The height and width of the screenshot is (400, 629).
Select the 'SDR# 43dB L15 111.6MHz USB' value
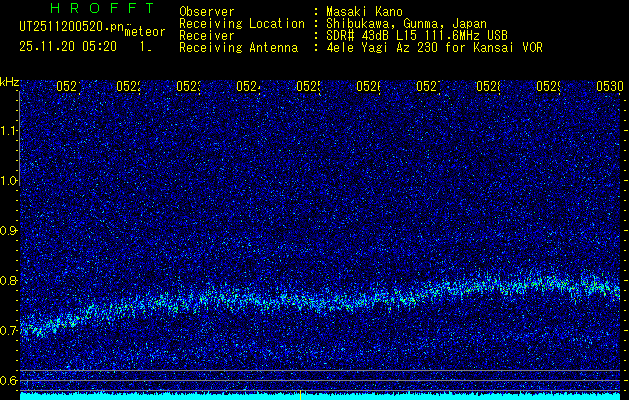coord(417,36)
